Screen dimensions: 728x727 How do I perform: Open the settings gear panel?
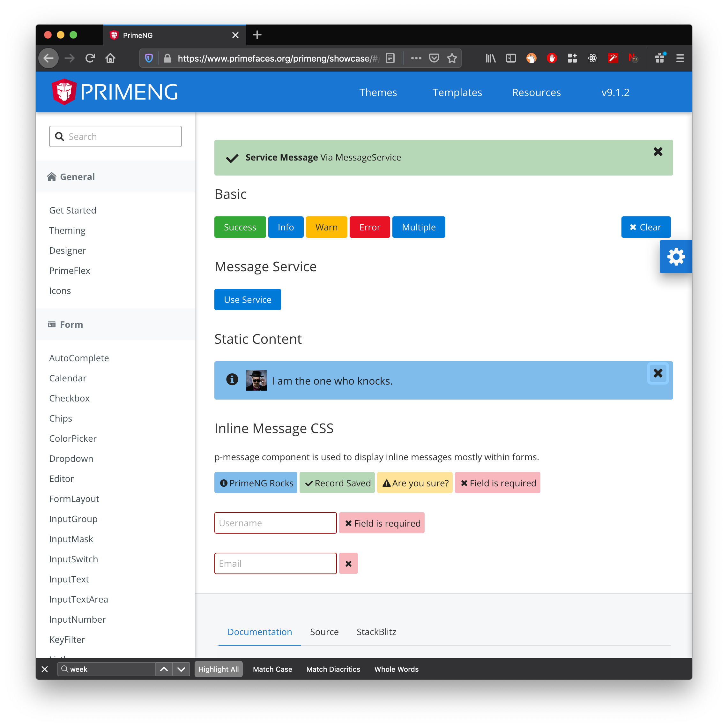676,257
